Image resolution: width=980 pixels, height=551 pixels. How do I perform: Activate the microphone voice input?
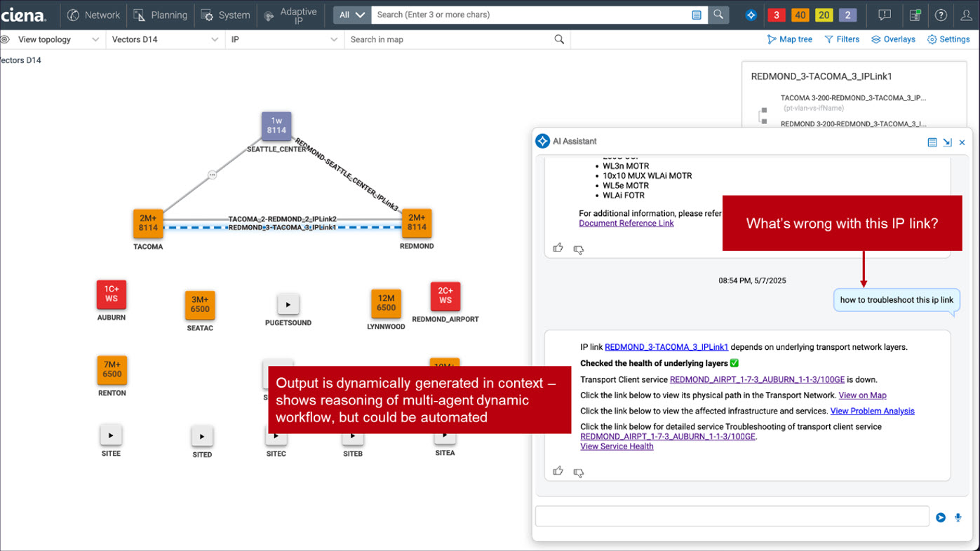pos(958,517)
